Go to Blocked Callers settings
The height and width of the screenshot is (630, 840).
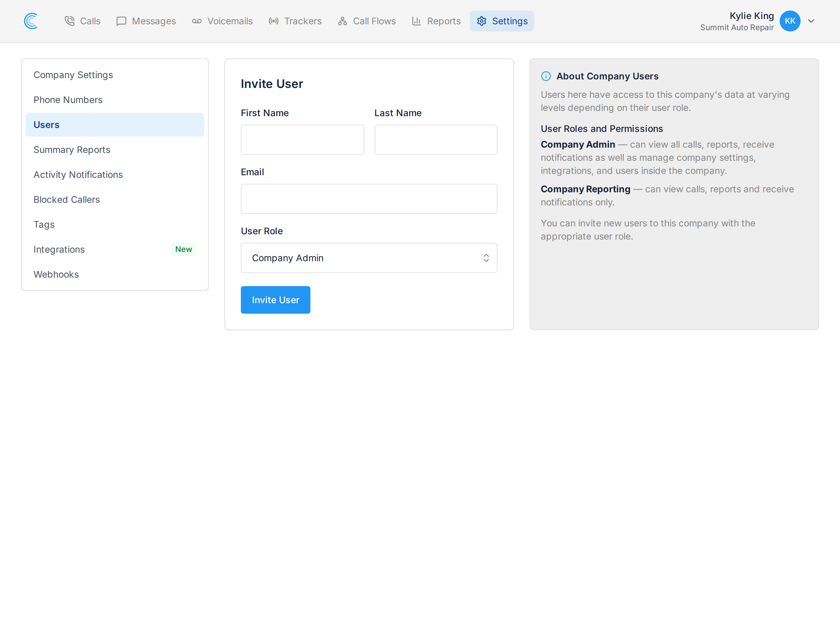(x=115, y=199)
